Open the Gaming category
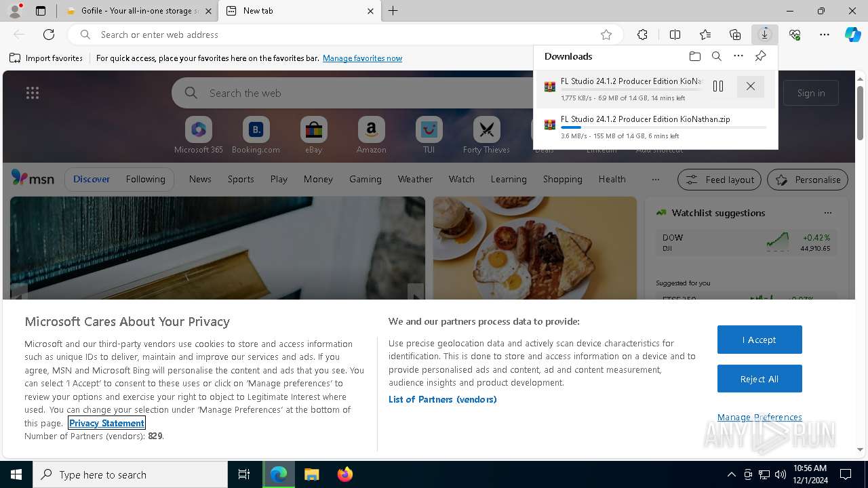This screenshot has height=488, width=868. [366, 179]
